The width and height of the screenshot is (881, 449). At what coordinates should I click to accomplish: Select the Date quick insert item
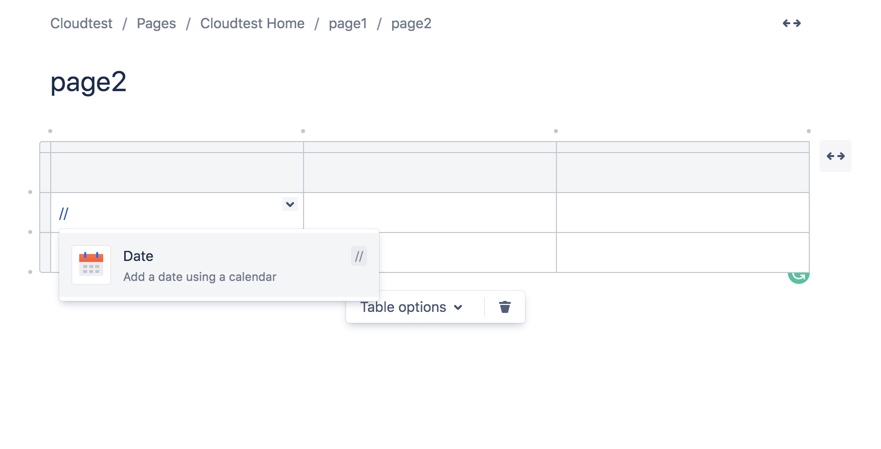click(200, 265)
